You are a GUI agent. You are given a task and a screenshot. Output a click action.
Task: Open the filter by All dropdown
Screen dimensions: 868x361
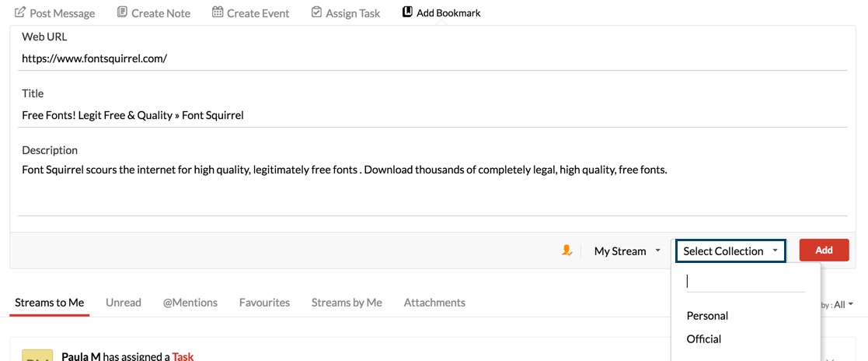coord(843,305)
